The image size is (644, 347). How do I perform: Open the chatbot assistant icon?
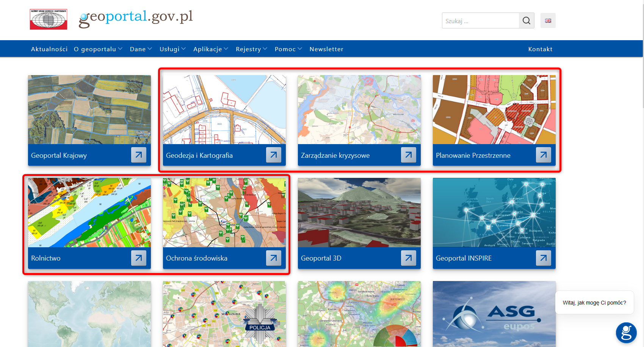626,333
